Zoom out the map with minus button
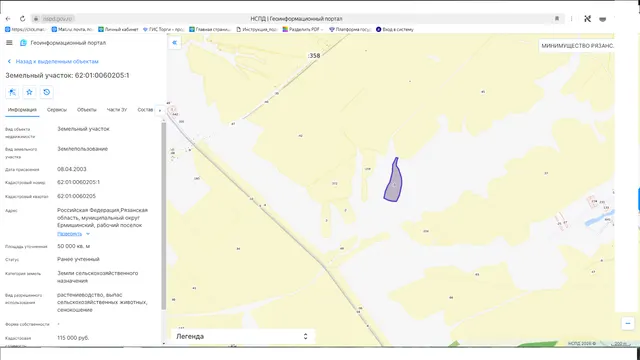This screenshot has width=640, height=360. click(x=628, y=324)
